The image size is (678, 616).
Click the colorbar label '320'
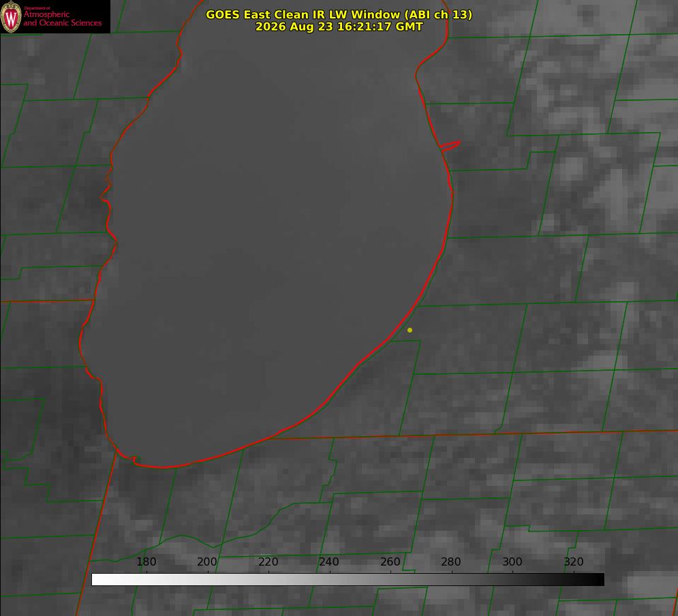coord(574,561)
